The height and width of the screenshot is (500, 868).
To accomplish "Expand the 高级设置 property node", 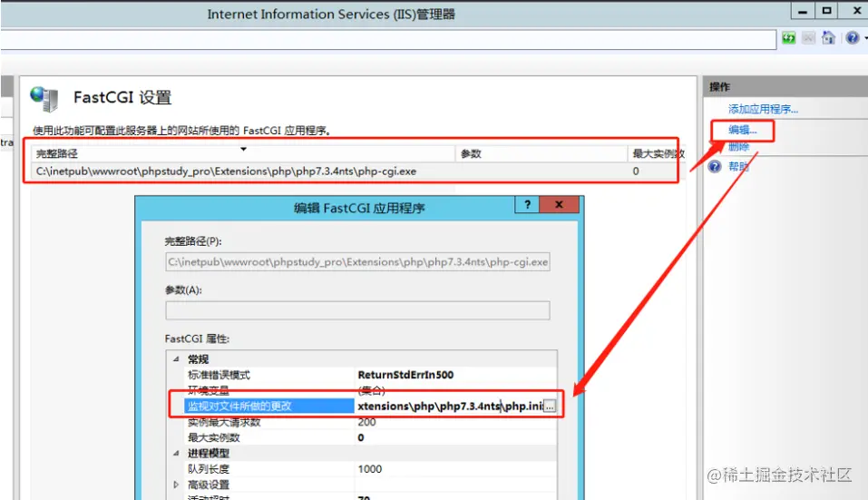I will (x=176, y=485).
